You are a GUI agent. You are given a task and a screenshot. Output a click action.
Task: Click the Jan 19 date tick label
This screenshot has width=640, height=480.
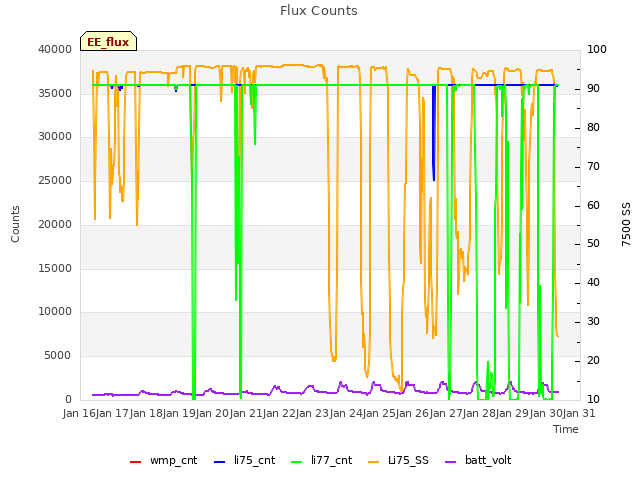179,413
